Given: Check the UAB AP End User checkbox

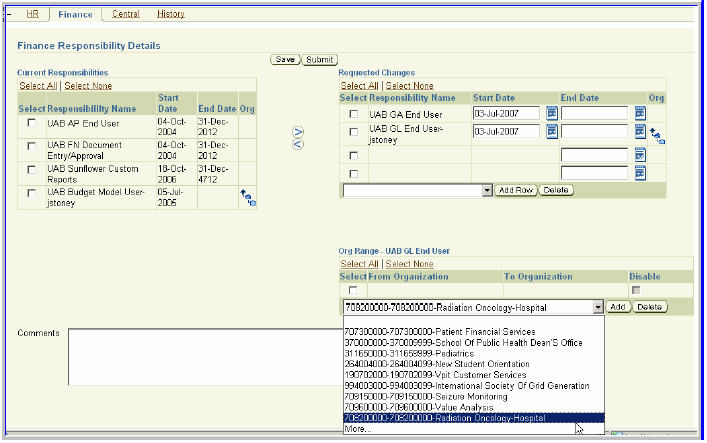Looking at the screenshot, I should (x=32, y=122).
